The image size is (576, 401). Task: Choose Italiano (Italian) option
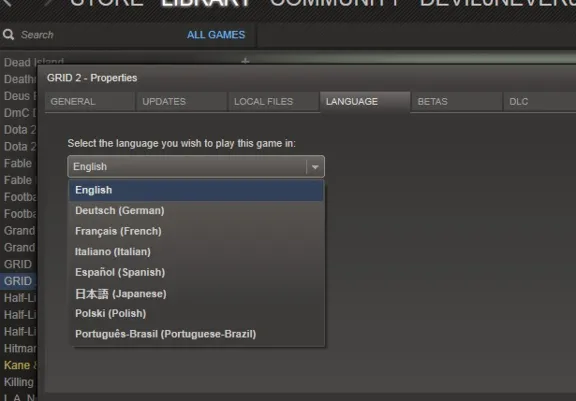(x=196, y=252)
